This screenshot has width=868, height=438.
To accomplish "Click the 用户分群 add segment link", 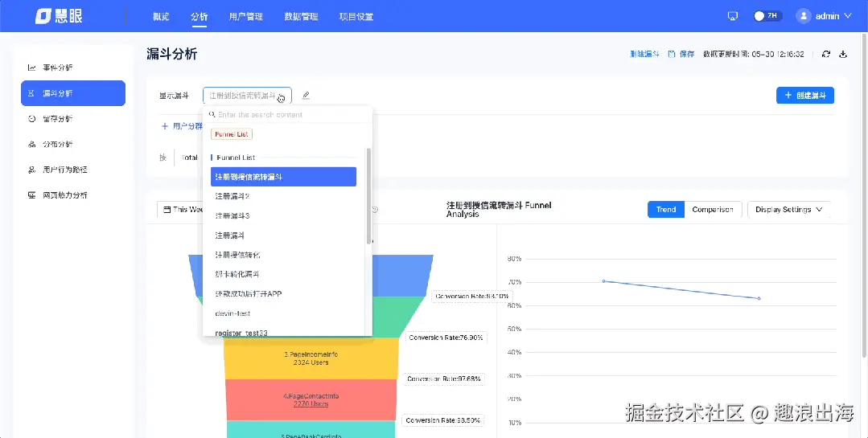I will (x=187, y=126).
